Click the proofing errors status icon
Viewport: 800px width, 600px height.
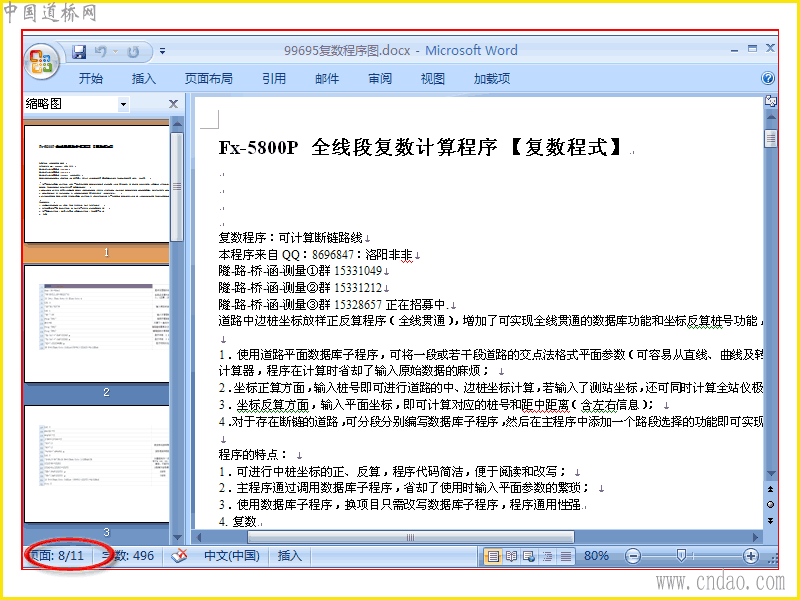[x=179, y=556]
